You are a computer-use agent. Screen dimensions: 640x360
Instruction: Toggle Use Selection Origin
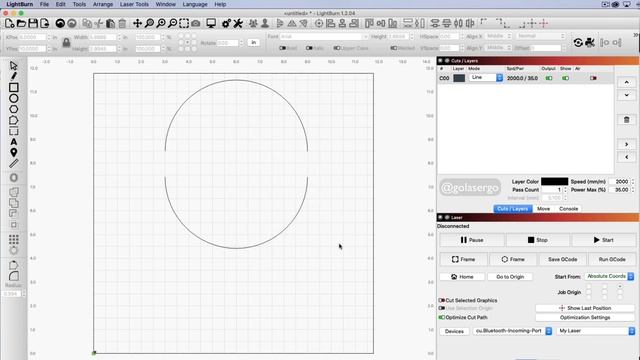tap(442, 308)
